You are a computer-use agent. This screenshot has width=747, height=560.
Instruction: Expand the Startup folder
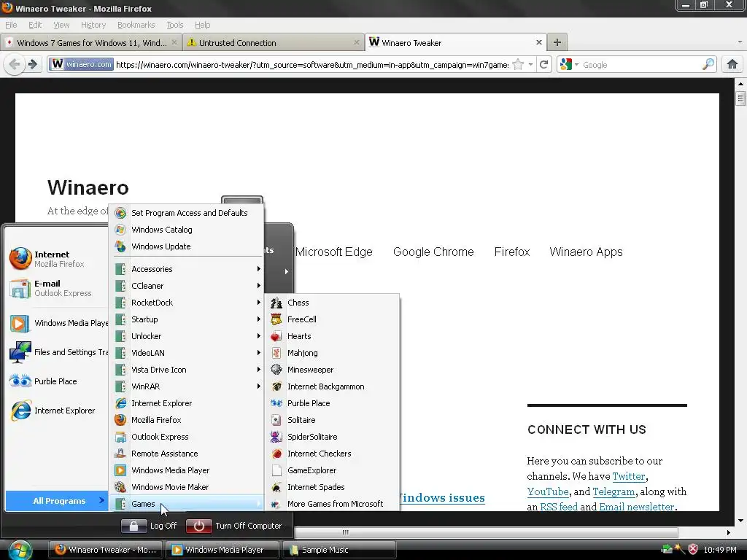point(187,319)
